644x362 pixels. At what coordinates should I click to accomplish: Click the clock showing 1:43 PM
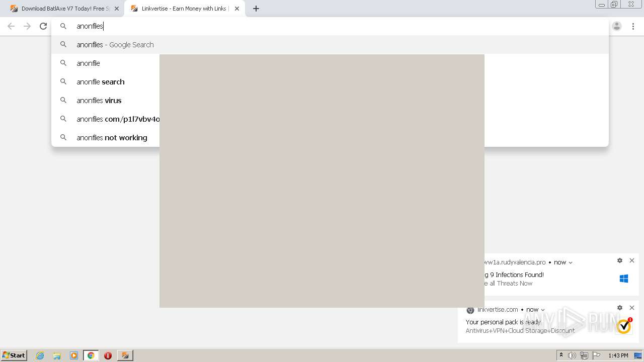[x=618, y=355]
